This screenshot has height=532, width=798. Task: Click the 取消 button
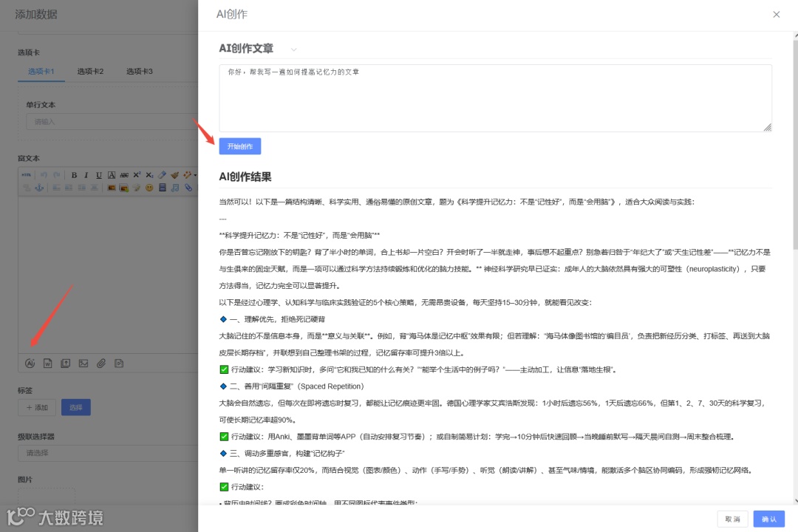733,519
